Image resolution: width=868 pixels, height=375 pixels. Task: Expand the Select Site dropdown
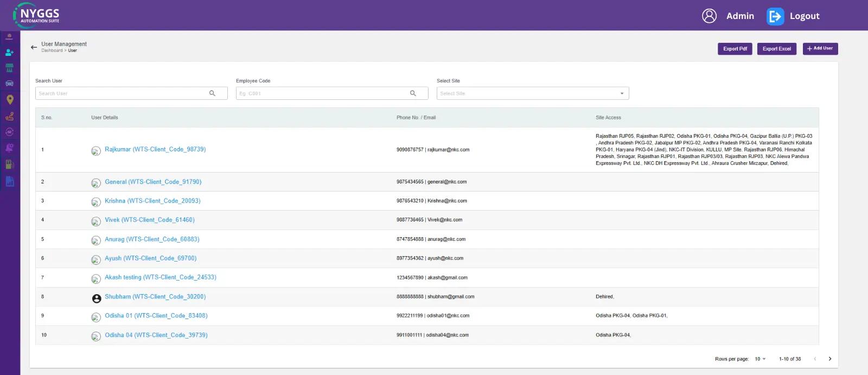pyautogui.click(x=532, y=93)
